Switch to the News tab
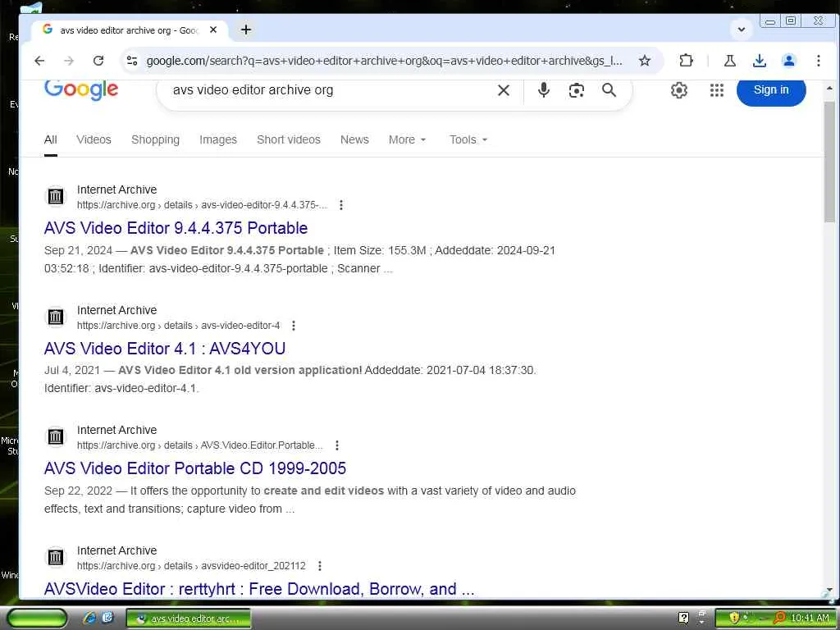Viewport: 840px width, 630px height. pyautogui.click(x=354, y=139)
